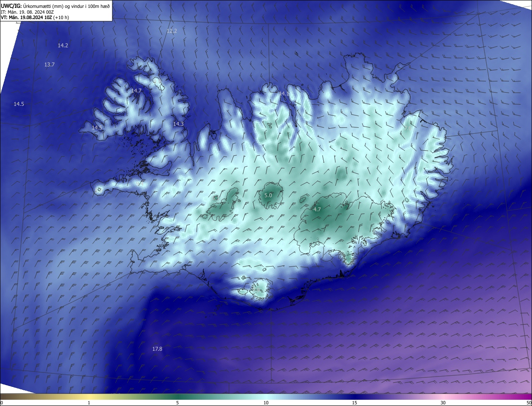532x406 pixels.
Task: Click the legend tick label 50
Action: click(x=529, y=403)
